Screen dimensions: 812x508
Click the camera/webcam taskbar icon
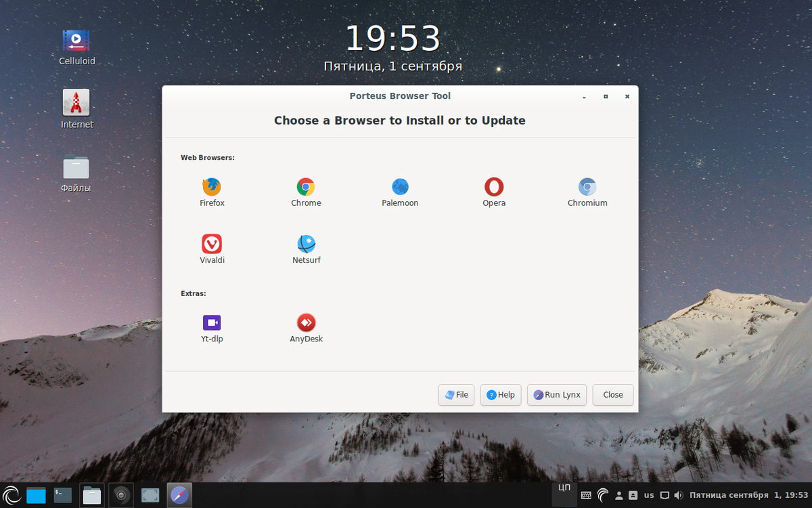tap(121, 496)
